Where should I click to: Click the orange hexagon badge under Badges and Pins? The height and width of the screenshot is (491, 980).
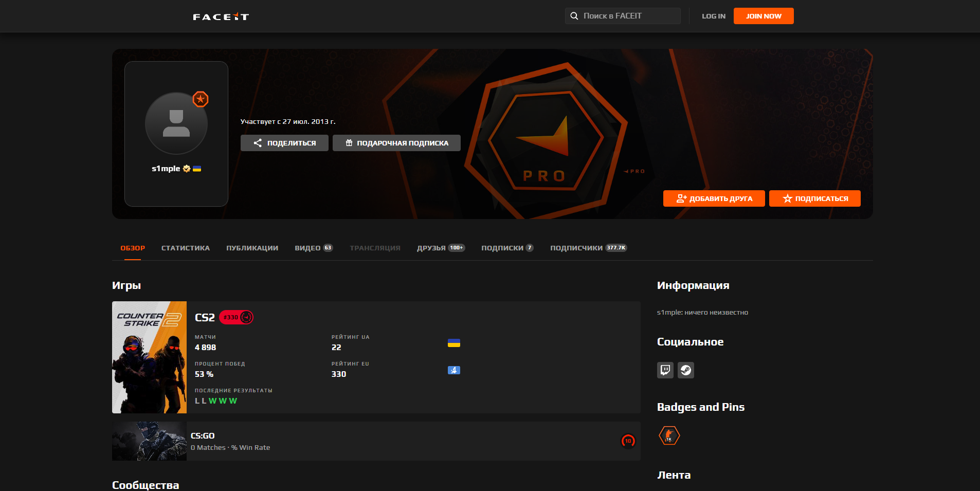tap(669, 436)
